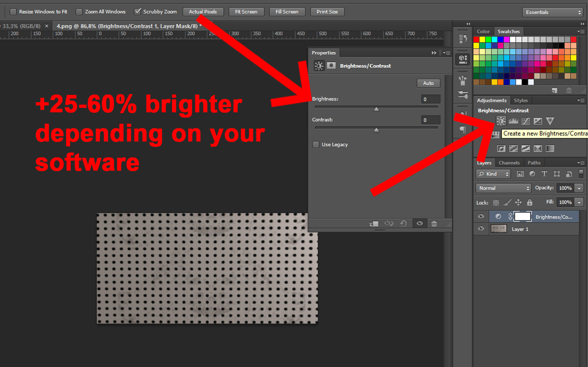Toggle Resize Windows to Fit checkbox
588x367 pixels.
(13, 12)
